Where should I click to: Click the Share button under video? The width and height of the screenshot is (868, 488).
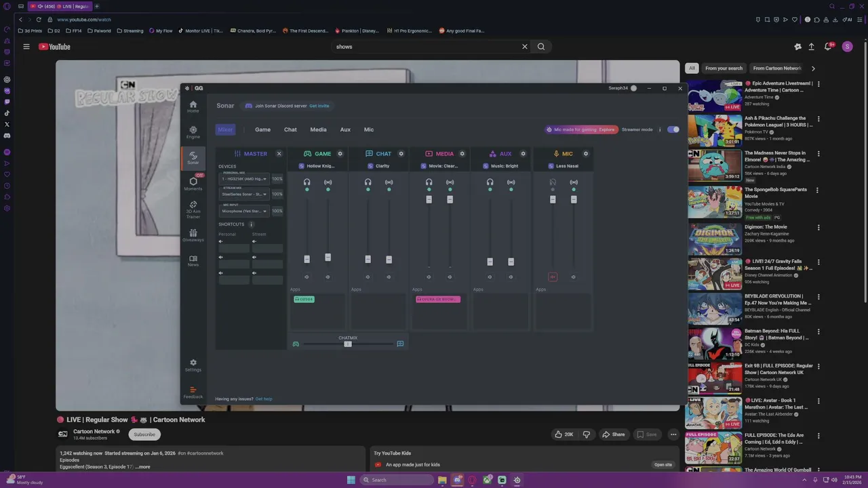(x=614, y=434)
